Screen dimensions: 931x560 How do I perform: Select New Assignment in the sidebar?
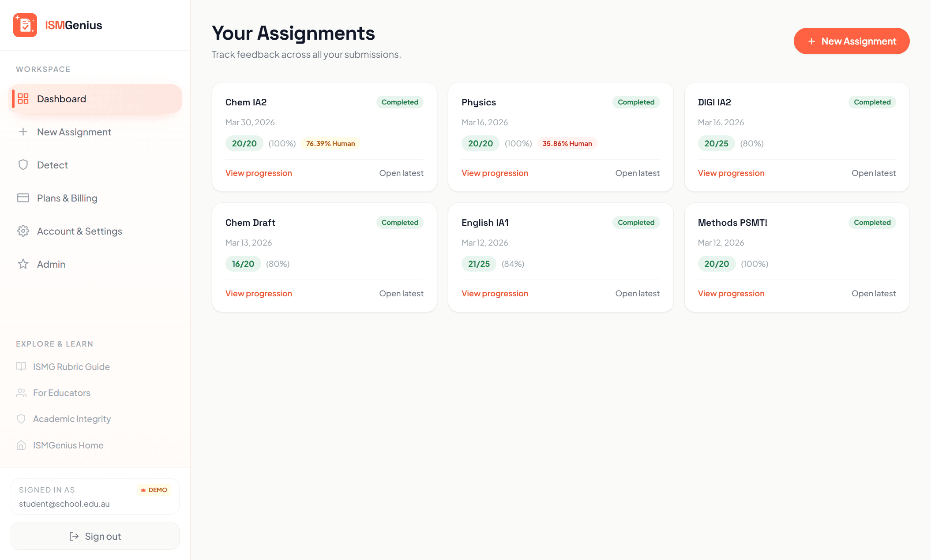[x=74, y=132]
